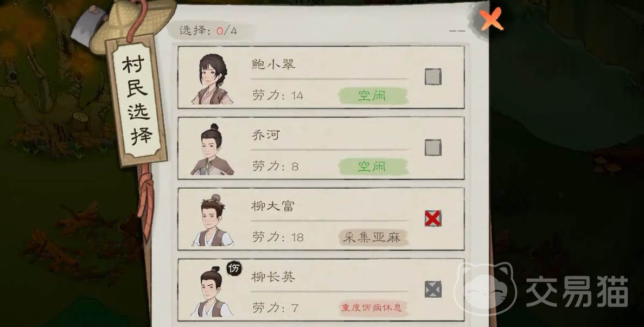Click the 交易猫 cat logo
This screenshot has width=644, height=327.
click(x=485, y=289)
